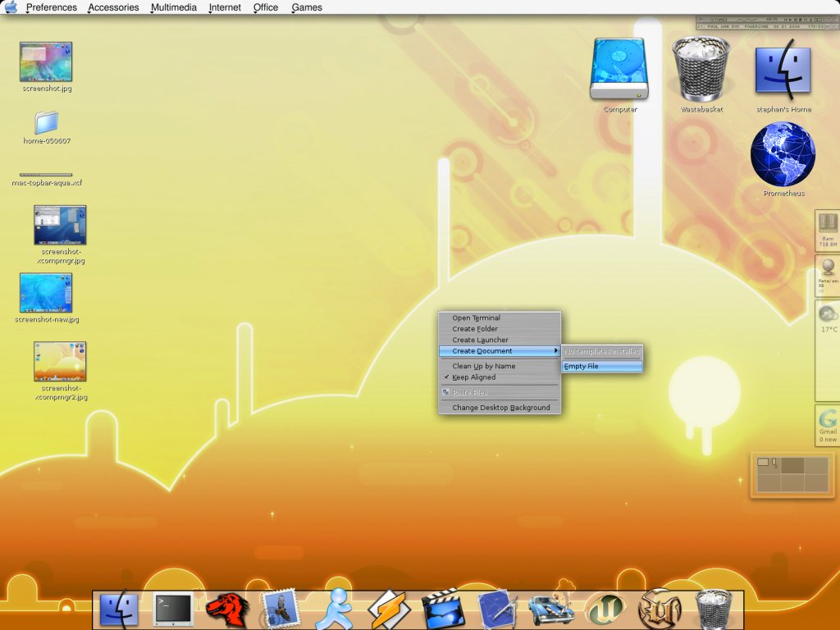Choose Open Terminal from context menu
This screenshot has height=630, width=840.
[x=500, y=317]
